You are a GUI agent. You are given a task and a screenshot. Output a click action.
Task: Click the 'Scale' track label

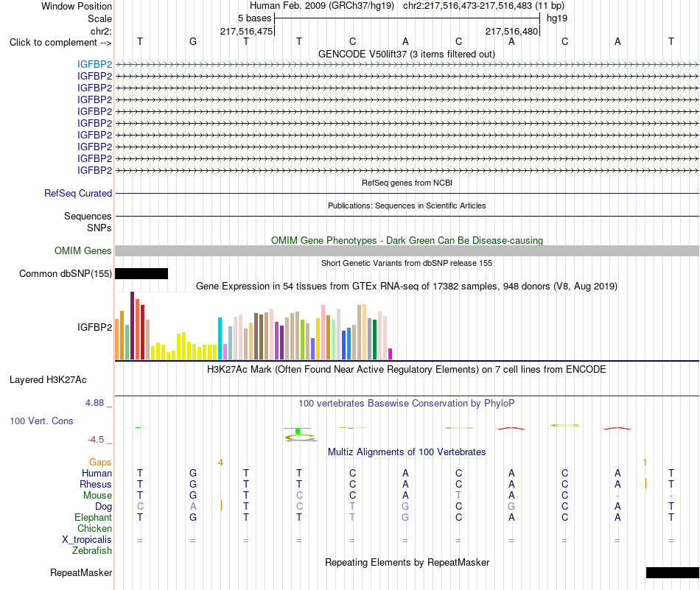99,18
